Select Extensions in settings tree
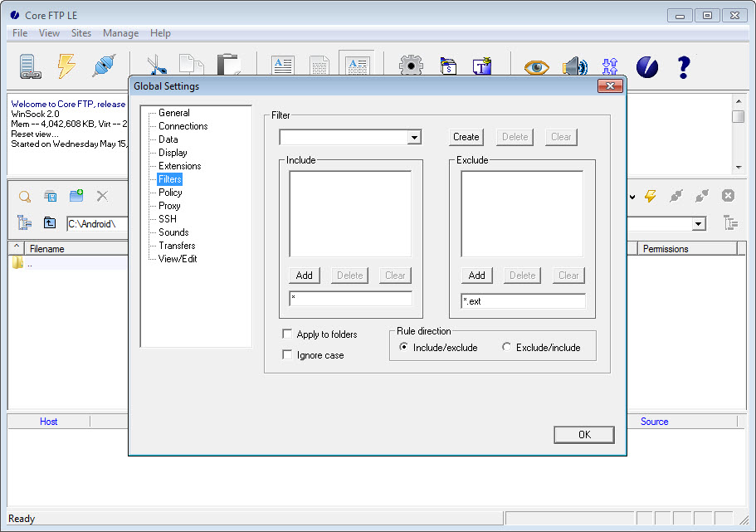Viewport: 756px width, 532px height. pyautogui.click(x=180, y=166)
